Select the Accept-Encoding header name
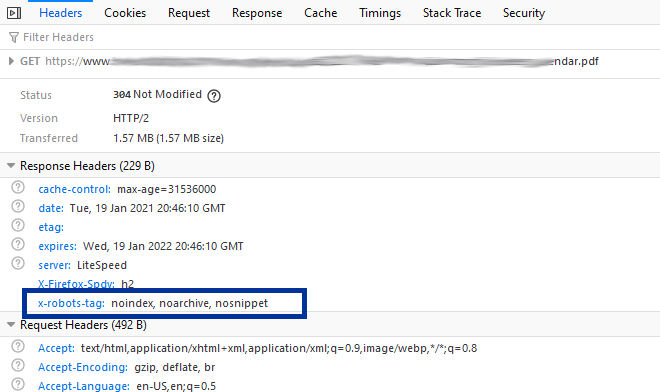This screenshot has width=660, height=392. [x=83, y=367]
